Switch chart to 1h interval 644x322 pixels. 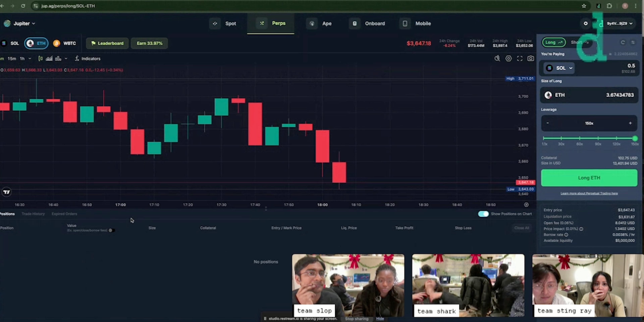click(22, 59)
